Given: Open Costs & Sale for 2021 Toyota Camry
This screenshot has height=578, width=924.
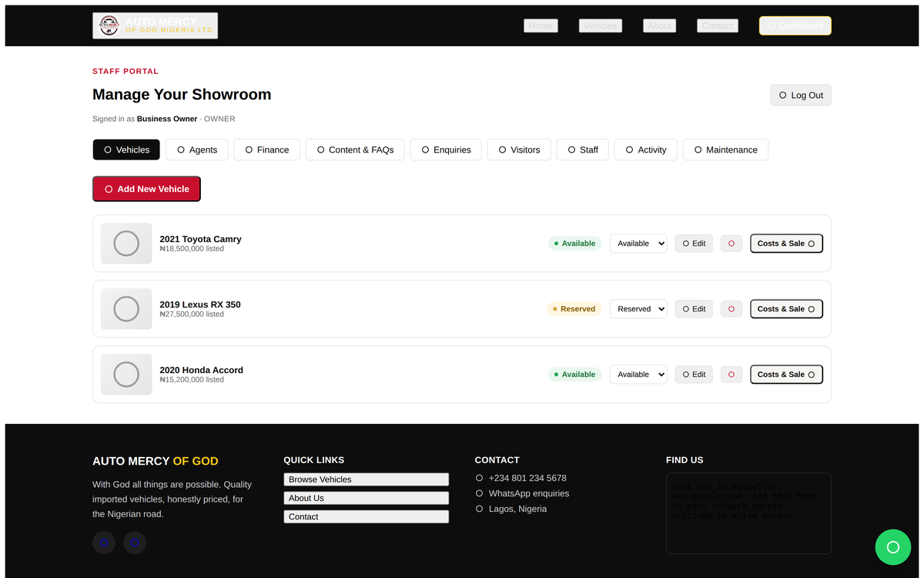Looking at the screenshot, I should tap(787, 244).
